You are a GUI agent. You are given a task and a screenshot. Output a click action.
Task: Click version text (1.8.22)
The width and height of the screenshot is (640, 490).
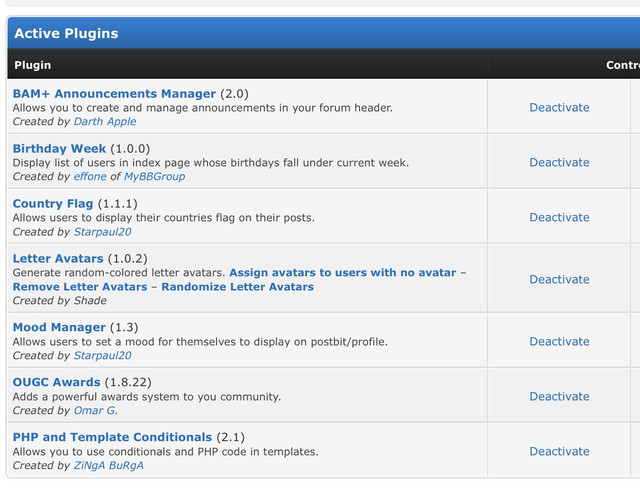click(128, 382)
